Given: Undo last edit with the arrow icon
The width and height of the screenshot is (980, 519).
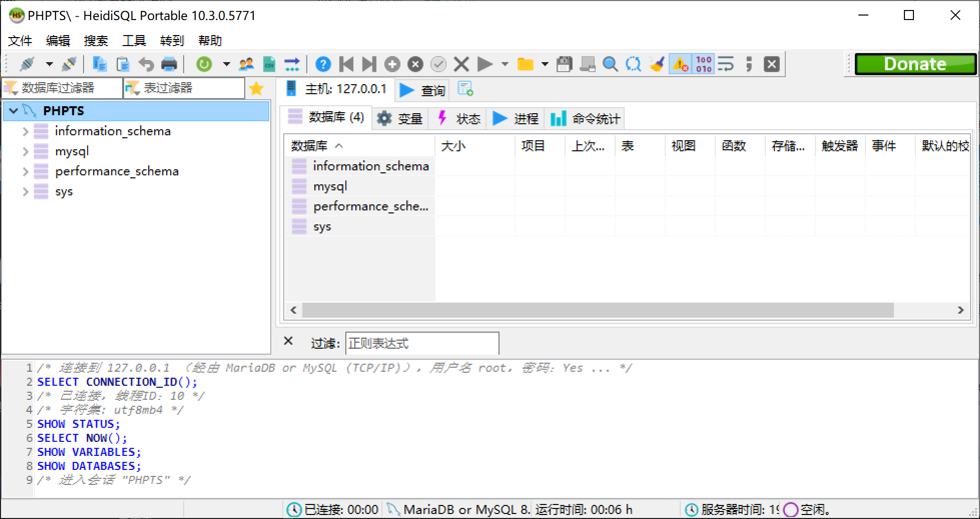Looking at the screenshot, I should tap(146, 64).
